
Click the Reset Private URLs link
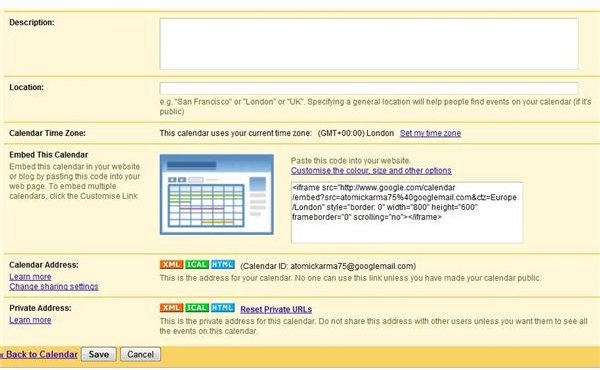click(x=276, y=309)
